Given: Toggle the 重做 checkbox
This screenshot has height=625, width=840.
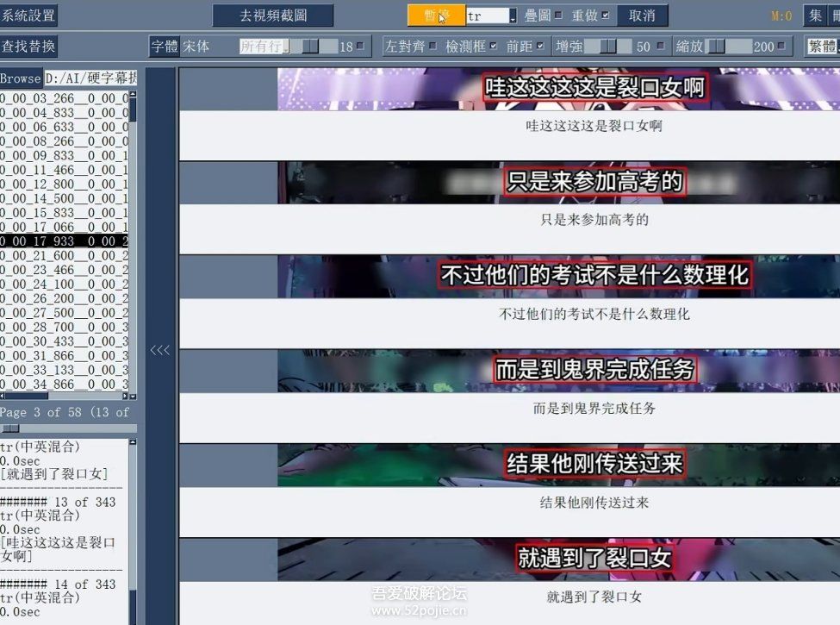Looking at the screenshot, I should coord(606,15).
